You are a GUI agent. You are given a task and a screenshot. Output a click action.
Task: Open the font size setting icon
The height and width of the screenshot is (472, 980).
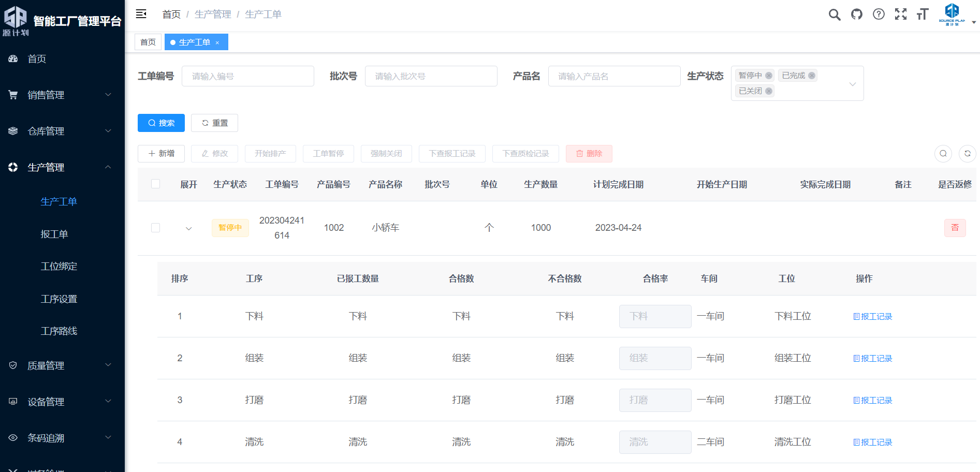tap(923, 14)
